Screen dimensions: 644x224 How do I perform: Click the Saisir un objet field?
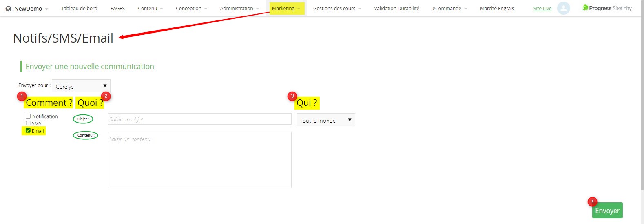[x=199, y=119]
